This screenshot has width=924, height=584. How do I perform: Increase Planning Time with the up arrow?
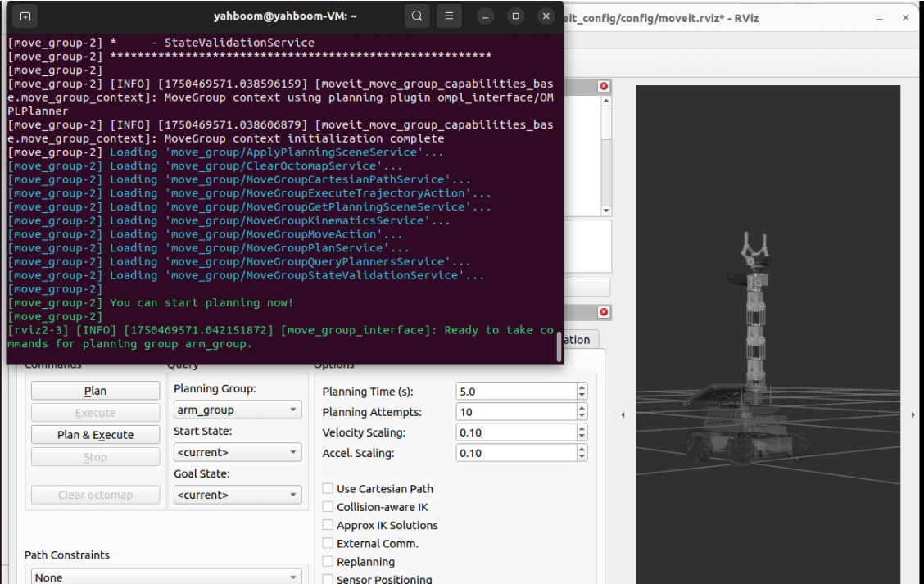click(x=582, y=387)
